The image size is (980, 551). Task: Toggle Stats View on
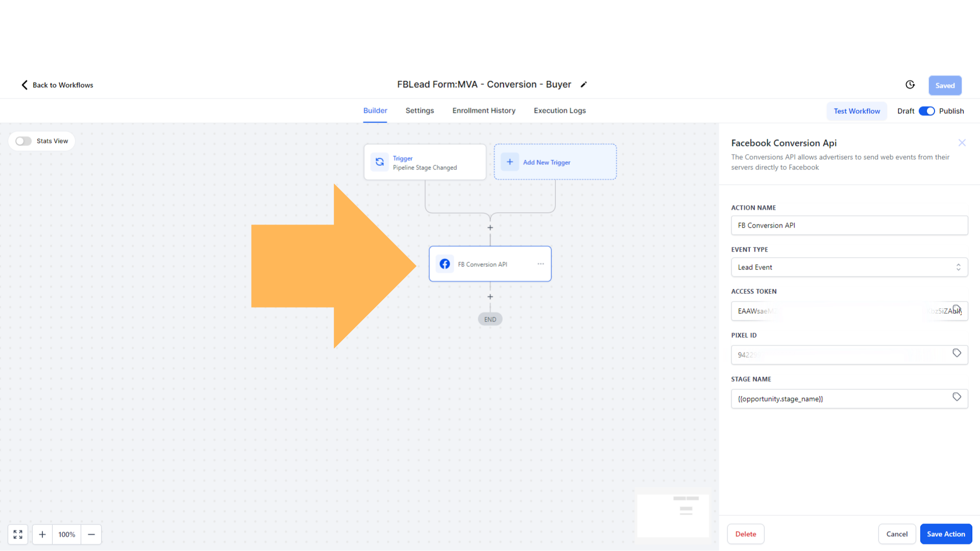click(23, 141)
